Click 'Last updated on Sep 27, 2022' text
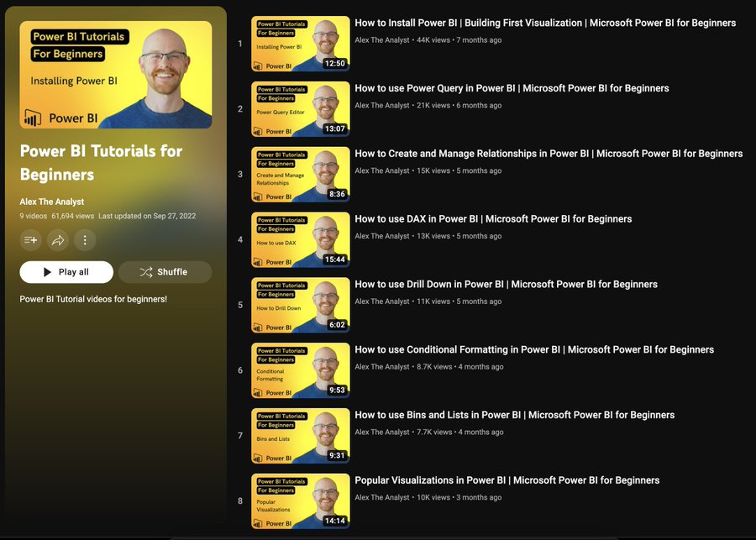Viewport: 756px width, 540px height. pos(147,216)
